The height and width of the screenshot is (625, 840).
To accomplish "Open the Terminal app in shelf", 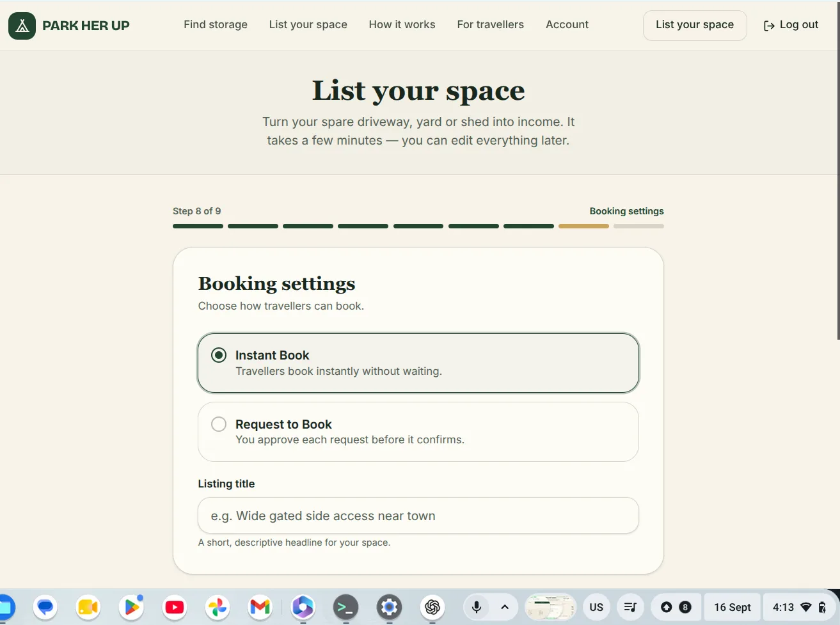I will (346, 607).
